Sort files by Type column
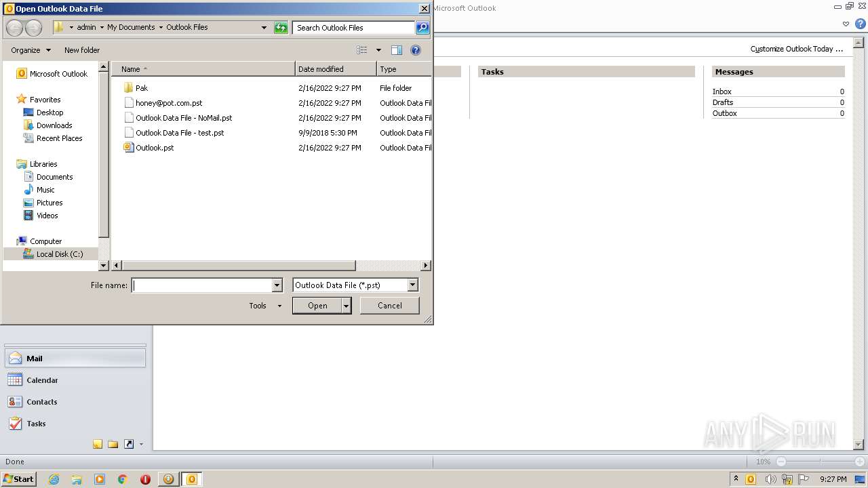Screen dimensions: 868x488 pos(404,69)
